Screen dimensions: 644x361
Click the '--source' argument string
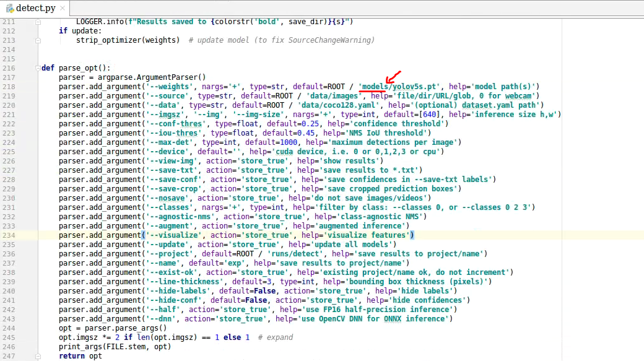click(167, 96)
